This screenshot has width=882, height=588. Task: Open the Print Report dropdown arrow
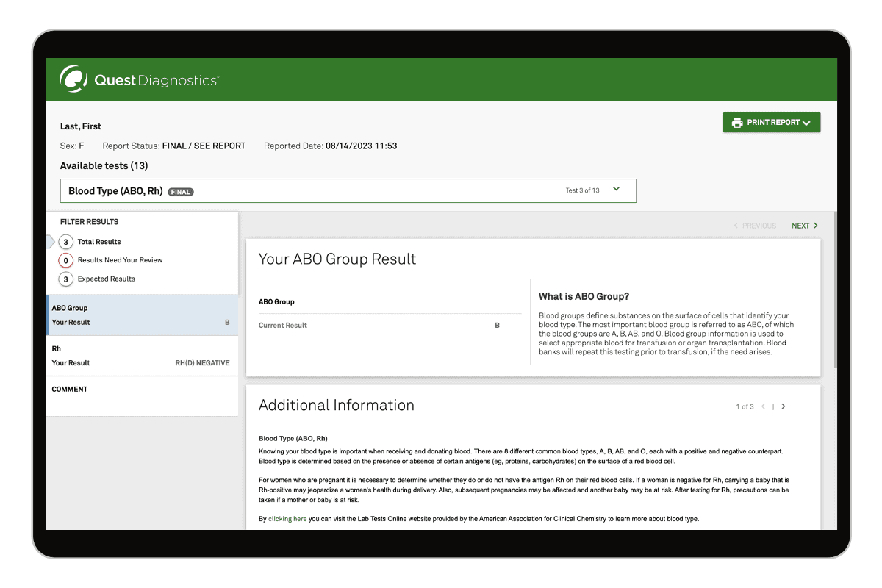(x=806, y=123)
